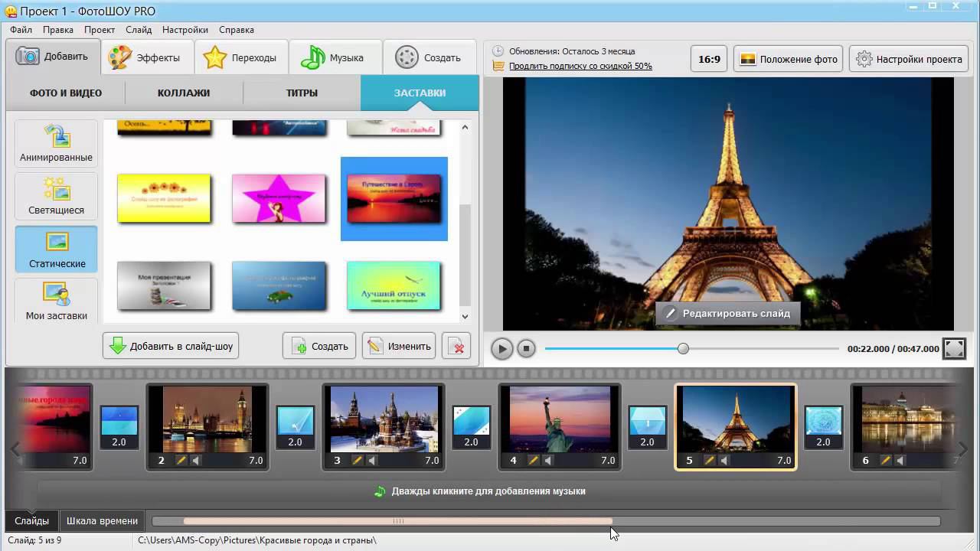Select the ФОТО И ВИДЕО sub-tab
The height and width of the screenshot is (551, 980).
pyautogui.click(x=66, y=93)
